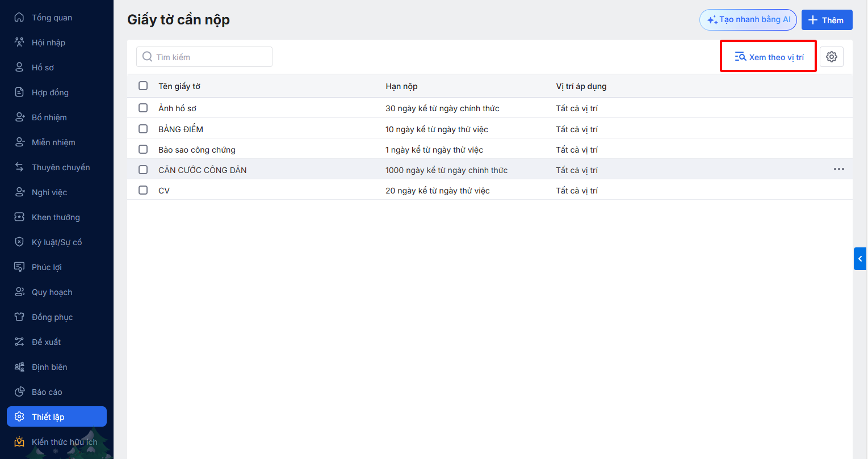Open the table settings gear icon
The height and width of the screenshot is (459, 868).
[x=832, y=57]
